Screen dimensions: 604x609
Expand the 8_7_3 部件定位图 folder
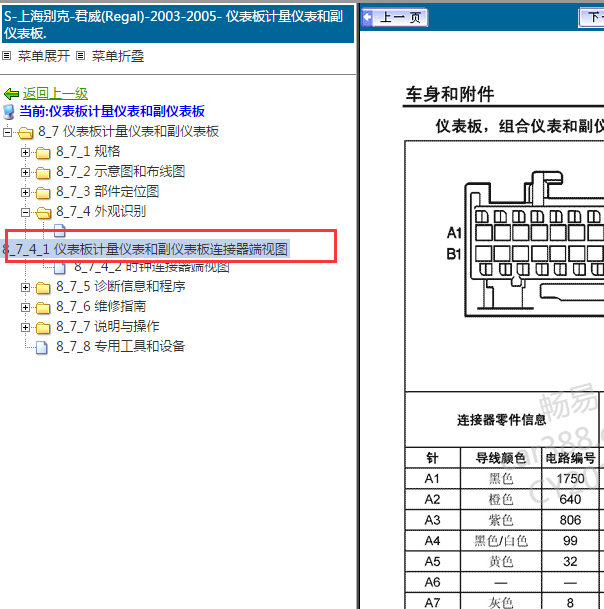25,192
